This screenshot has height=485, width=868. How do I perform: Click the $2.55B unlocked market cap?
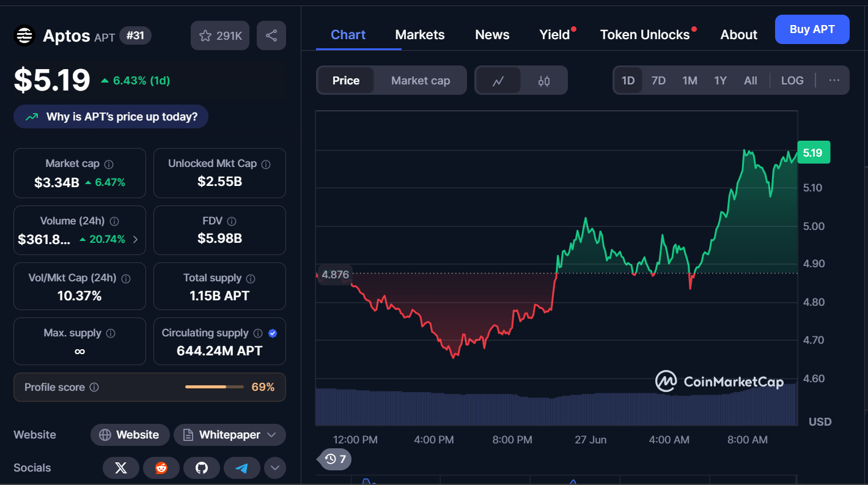(x=219, y=182)
